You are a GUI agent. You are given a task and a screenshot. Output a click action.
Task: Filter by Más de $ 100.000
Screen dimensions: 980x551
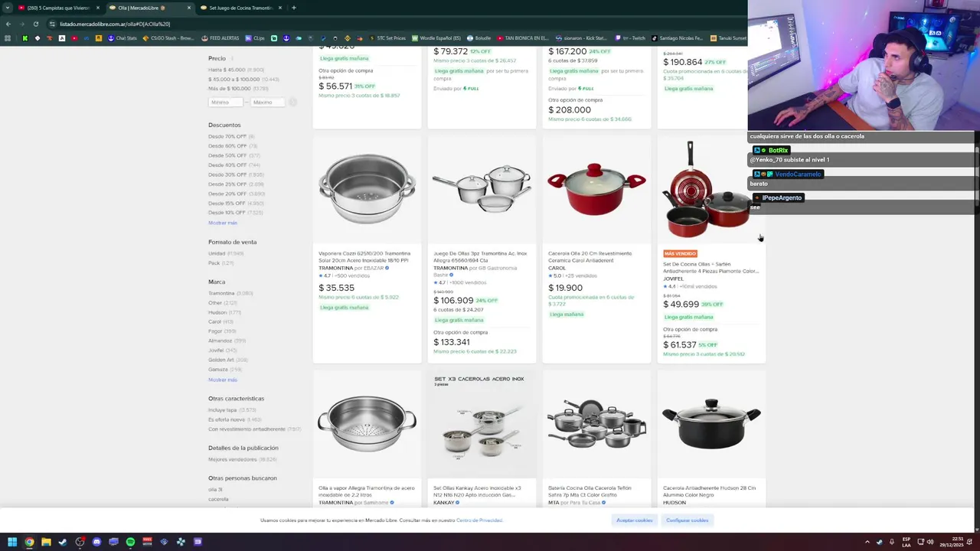230,88
